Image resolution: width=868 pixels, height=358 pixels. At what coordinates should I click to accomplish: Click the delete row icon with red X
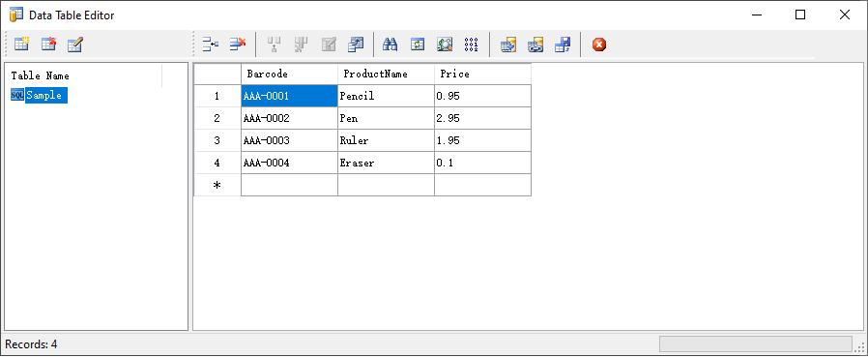coord(238,45)
